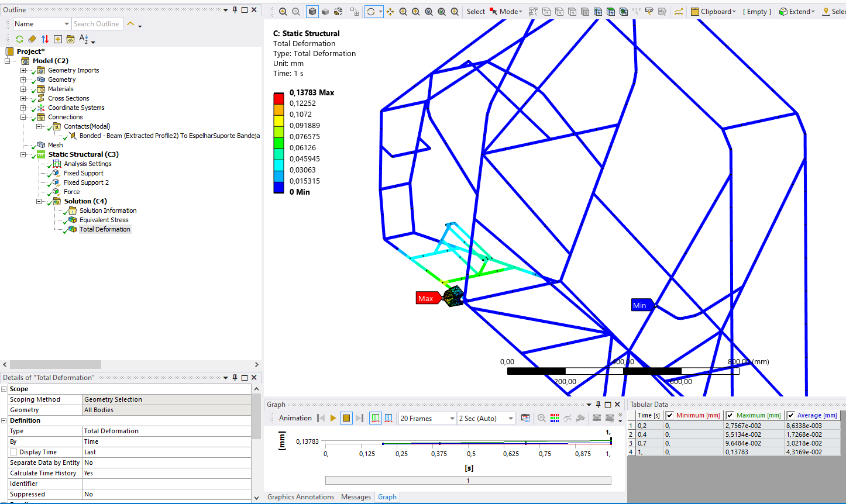846x504 pixels.
Task: Expand the Materials tree node
Action: (x=23, y=89)
